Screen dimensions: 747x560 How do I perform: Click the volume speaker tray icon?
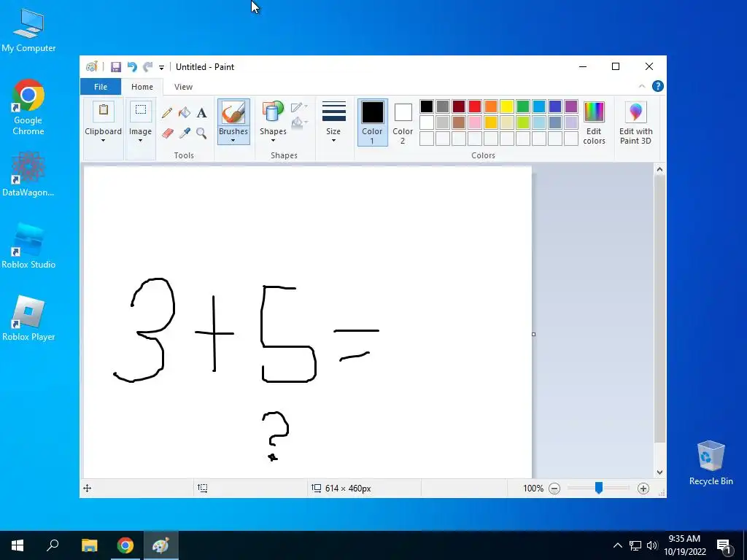pos(652,545)
